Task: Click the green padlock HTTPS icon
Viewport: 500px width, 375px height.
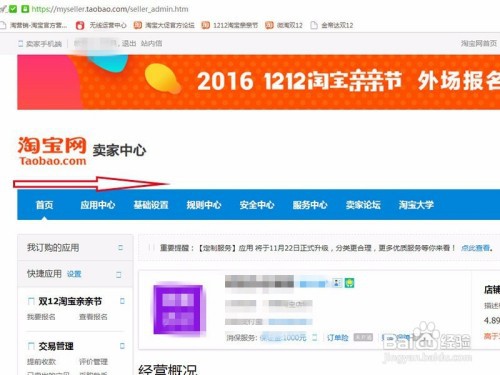Action: click(x=25, y=9)
